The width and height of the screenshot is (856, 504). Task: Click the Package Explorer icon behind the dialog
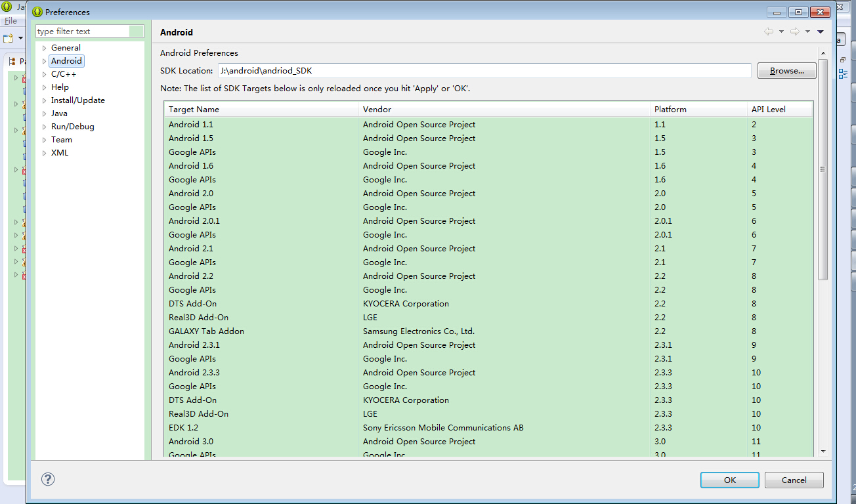click(12, 61)
